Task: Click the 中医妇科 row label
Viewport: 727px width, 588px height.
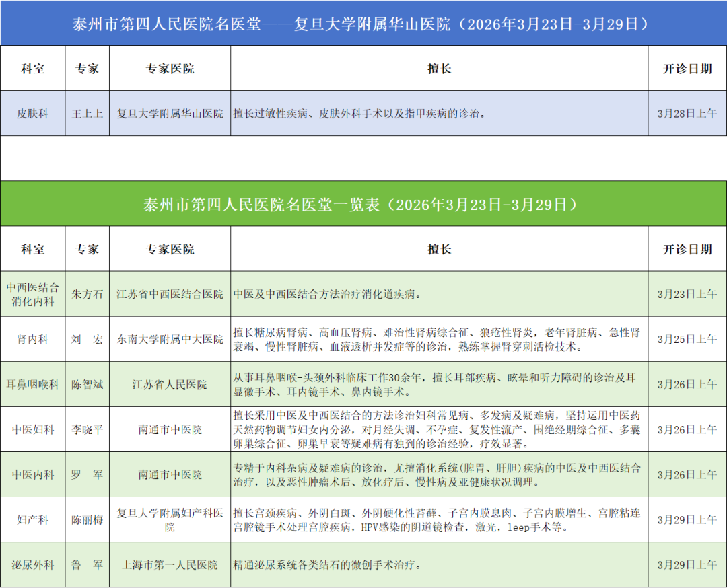Action: pos(32,429)
